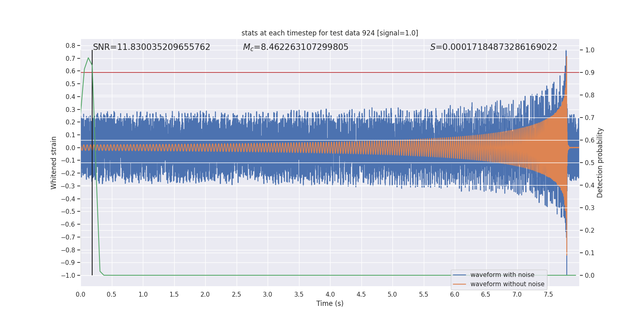Click the plot title for test data 924
This screenshot has height=322, width=644.
pyautogui.click(x=330, y=33)
